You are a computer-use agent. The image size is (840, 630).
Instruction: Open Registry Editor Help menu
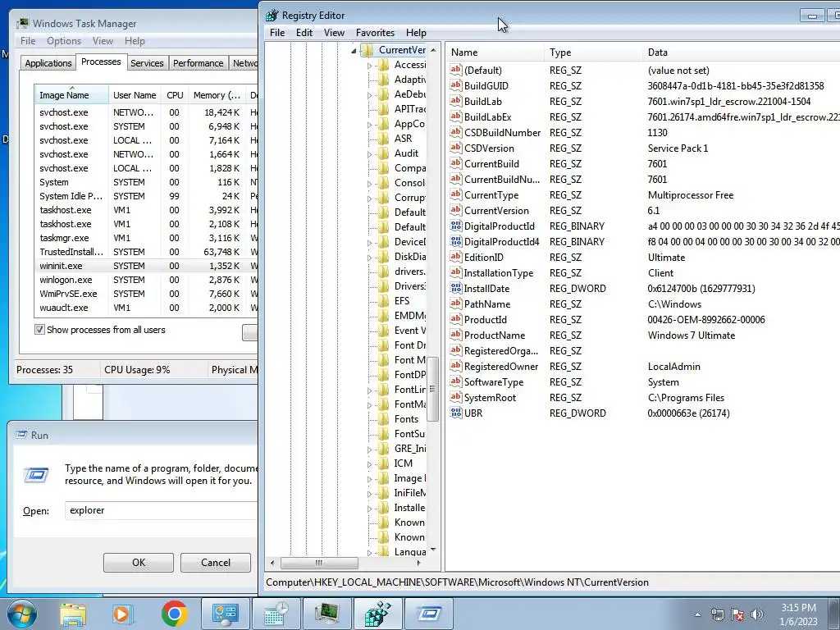click(x=416, y=33)
